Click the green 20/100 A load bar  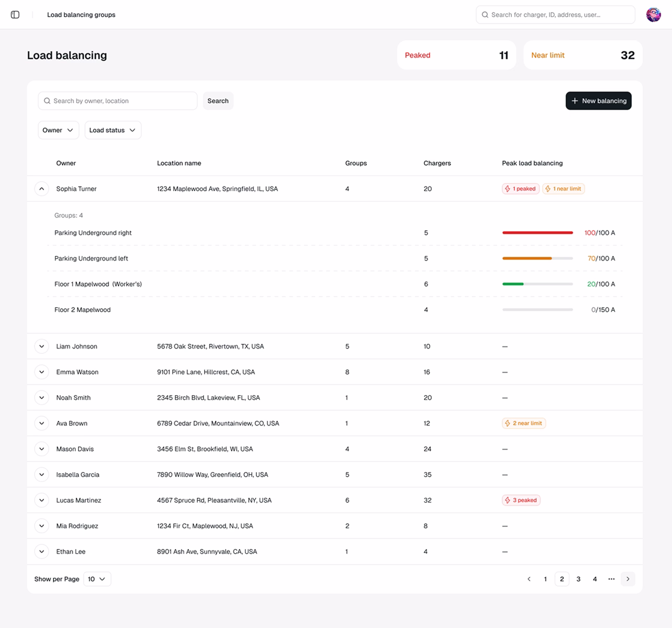point(537,284)
